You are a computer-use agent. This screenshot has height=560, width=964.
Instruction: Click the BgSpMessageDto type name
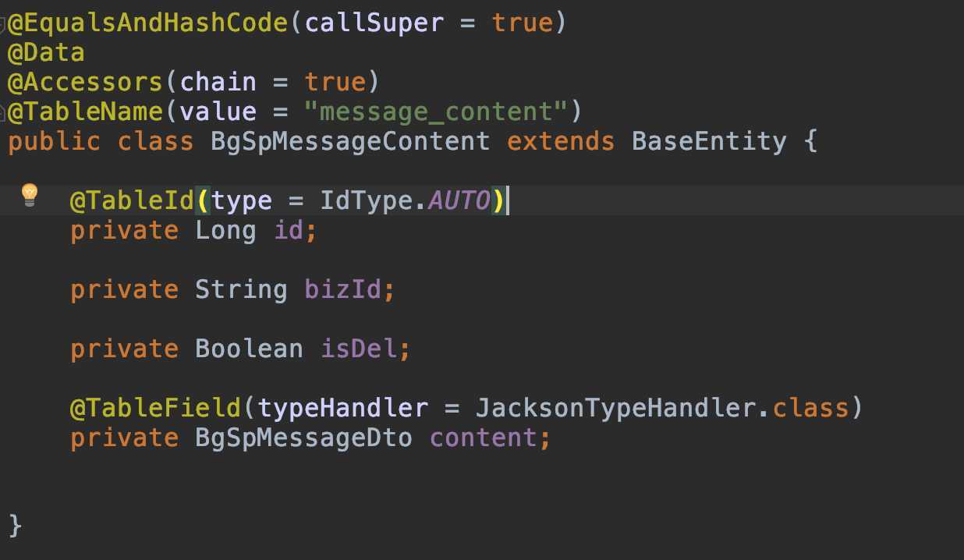point(303,438)
